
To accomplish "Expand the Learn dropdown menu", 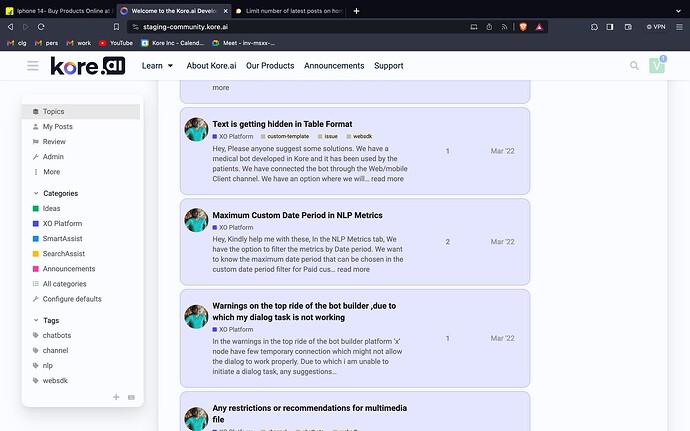I will click(157, 66).
